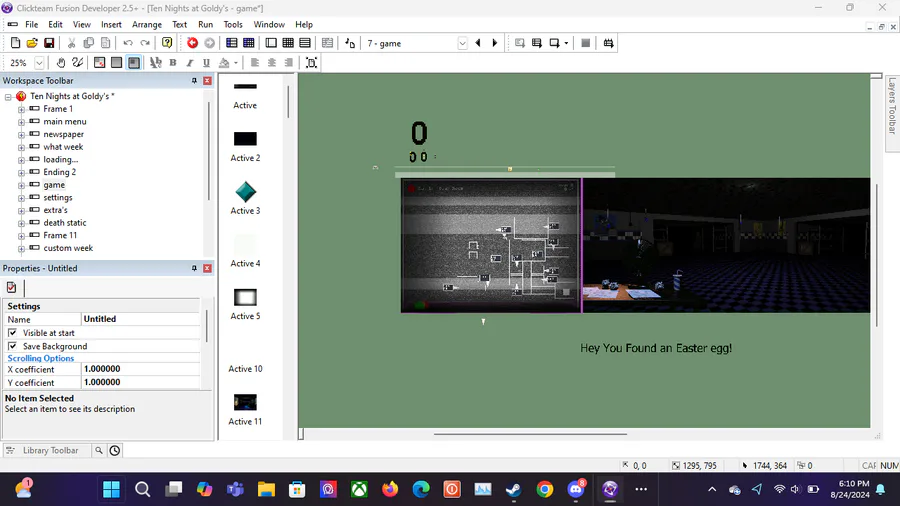Stop the running application

[585, 43]
